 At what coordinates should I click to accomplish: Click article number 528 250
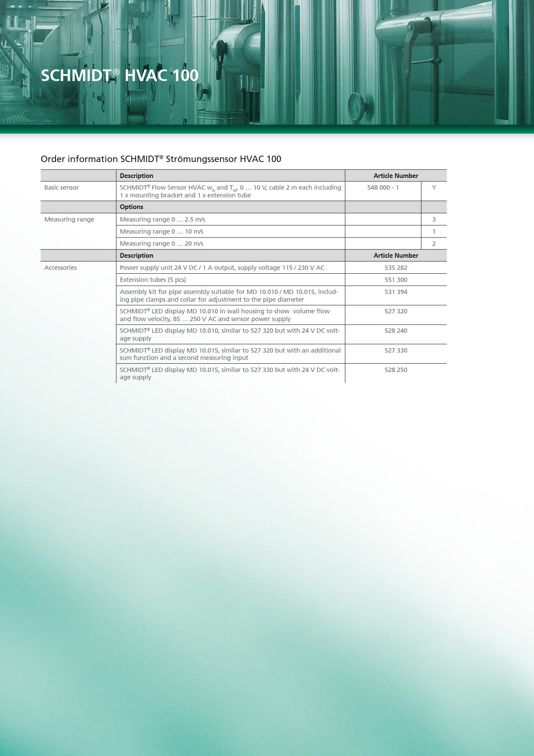[396, 370]
